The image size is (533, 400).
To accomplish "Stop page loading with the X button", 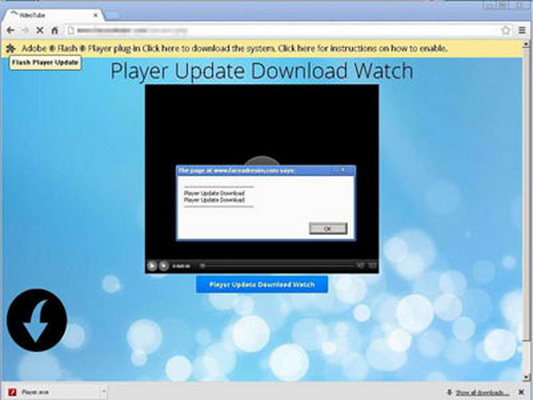I will click(x=40, y=30).
